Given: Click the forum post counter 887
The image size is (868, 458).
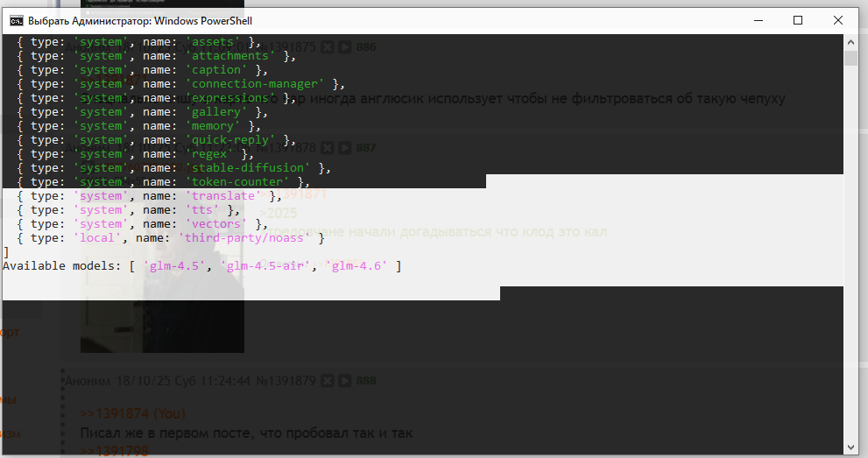Looking at the screenshot, I should tap(366, 148).
